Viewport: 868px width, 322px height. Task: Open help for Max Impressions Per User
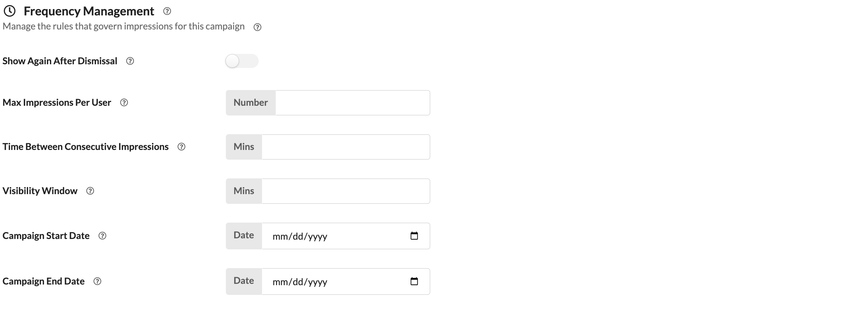tap(124, 102)
